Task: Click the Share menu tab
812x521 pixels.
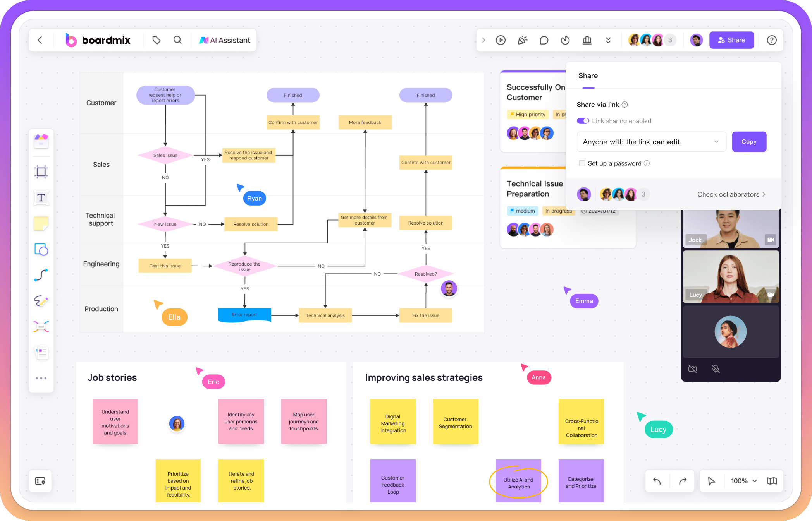Action: click(588, 76)
